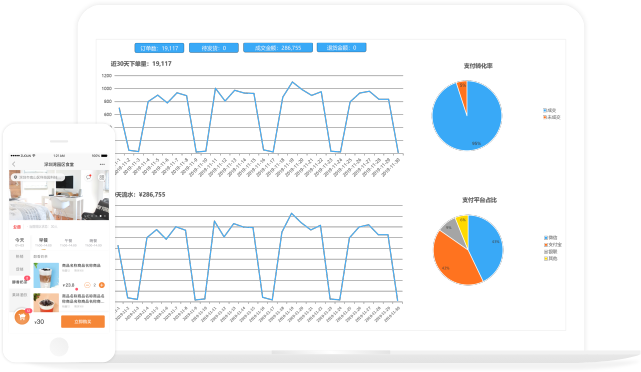The height and width of the screenshot is (372, 641).
Task: Tap the back arrow in phone header
Action: point(13,164)
